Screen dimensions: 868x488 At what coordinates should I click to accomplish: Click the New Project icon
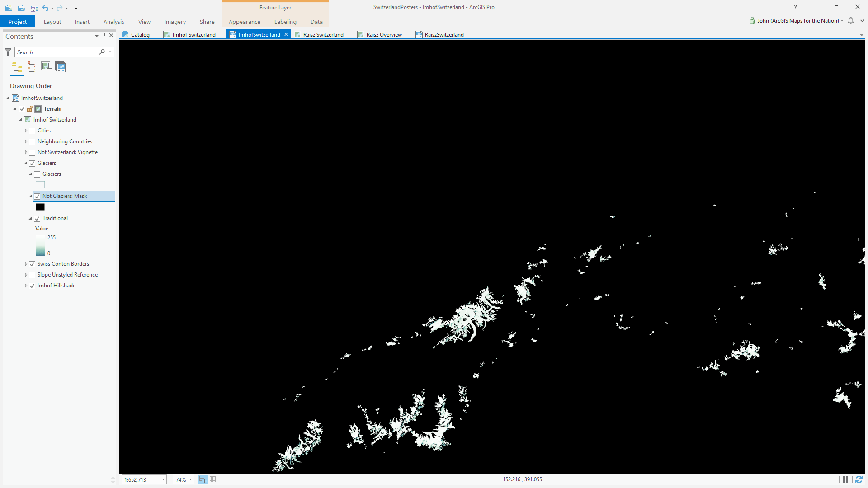pyautogui.click(x=9, y=8)
